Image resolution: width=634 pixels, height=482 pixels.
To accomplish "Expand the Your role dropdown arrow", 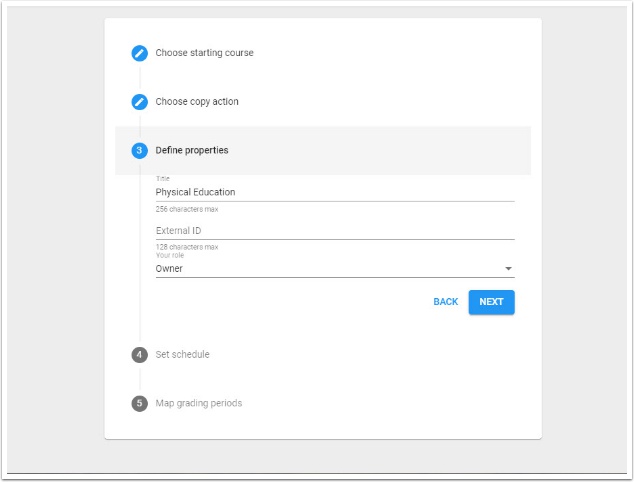I will coord(508,269).
